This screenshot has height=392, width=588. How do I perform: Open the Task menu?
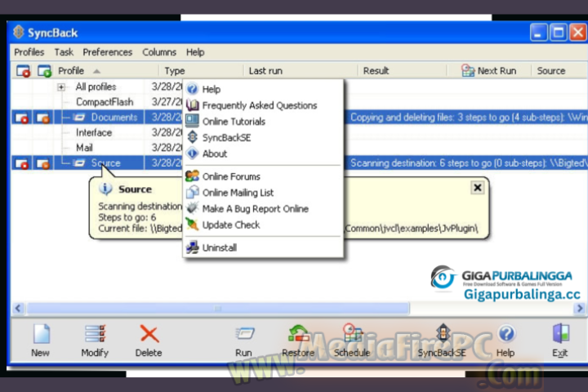[x=64, y=52]
